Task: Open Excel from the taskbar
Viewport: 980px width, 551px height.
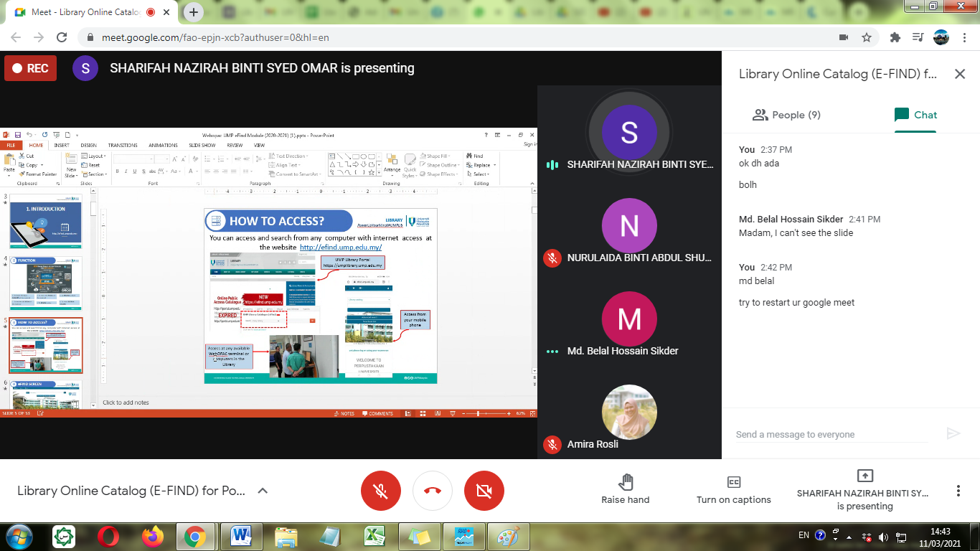Action: [x=375, y=537]
